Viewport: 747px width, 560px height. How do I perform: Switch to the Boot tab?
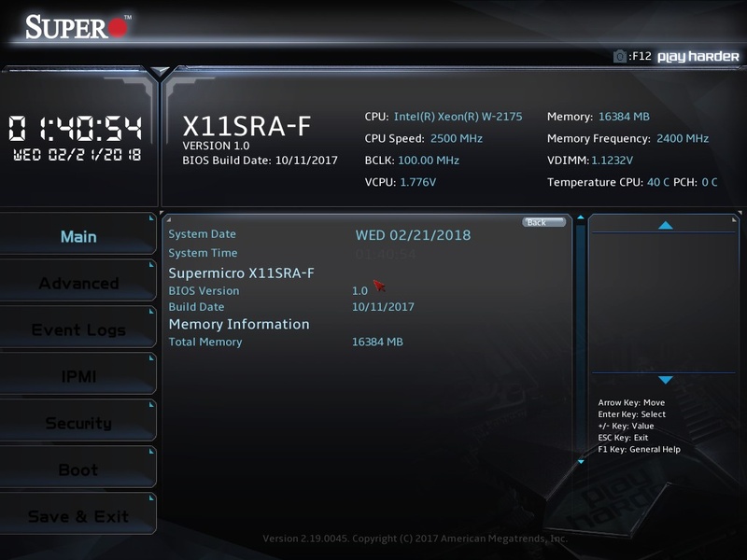[78, 467]
